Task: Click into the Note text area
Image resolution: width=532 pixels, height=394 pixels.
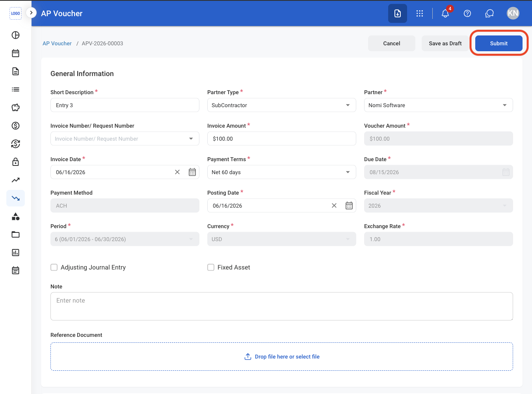Action: click(x=282, y=306)
